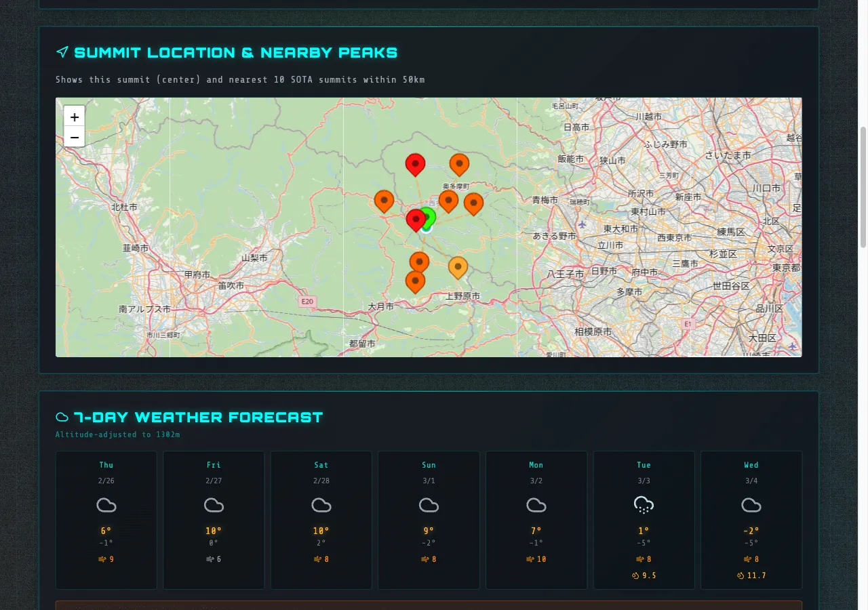868x610 pixels.
Task: Click the cloud icon beside 7-Day Weather Forecast
Action: point(62,417)
